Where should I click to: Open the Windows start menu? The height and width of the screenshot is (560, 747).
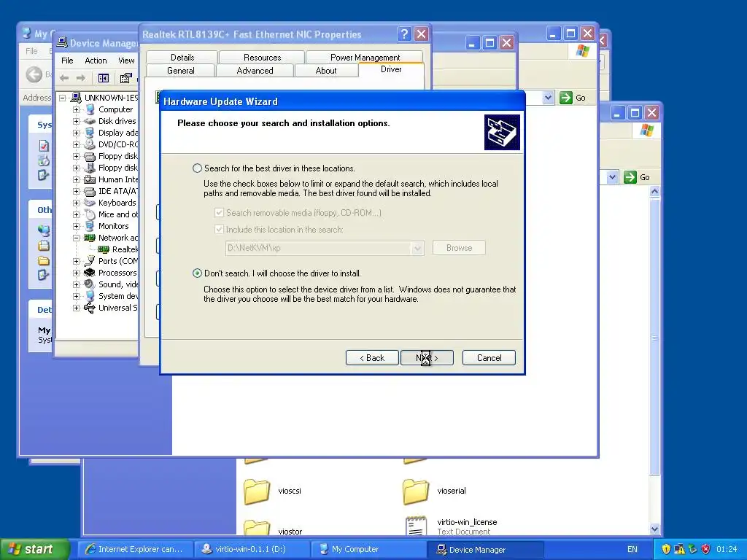pyautogui.click(x=34, y=549)
